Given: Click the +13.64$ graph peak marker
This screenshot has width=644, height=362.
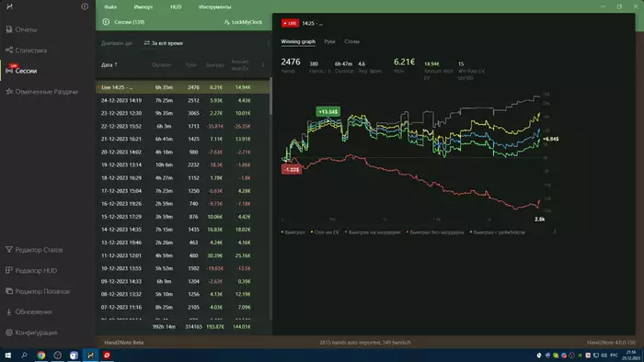Looking at the screenshot, I should tap(328, 111).
